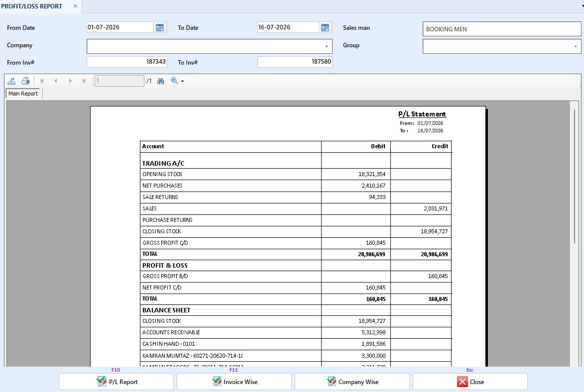Screen dimensions: 584x392
Task: Open the zoom level dropdown arrow
Action: 183,81
